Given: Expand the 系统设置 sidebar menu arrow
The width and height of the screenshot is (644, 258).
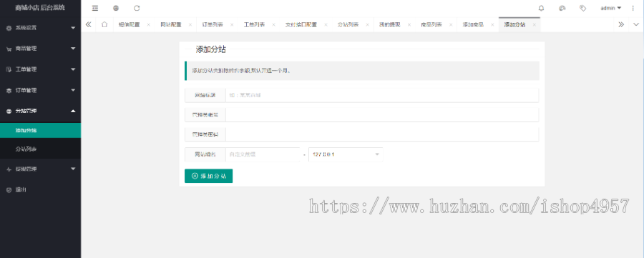Looking at the screenshot, I should tap(73, 28).
